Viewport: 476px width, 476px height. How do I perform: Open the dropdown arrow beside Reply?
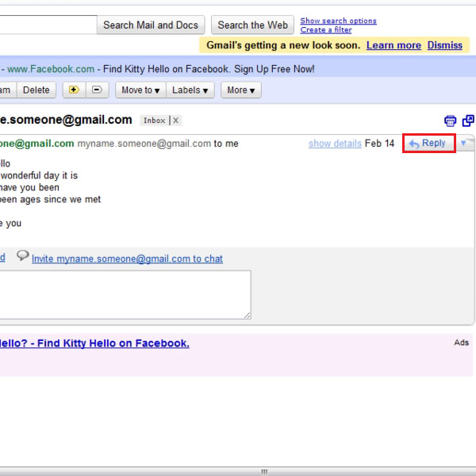click(x=463, y=143)
